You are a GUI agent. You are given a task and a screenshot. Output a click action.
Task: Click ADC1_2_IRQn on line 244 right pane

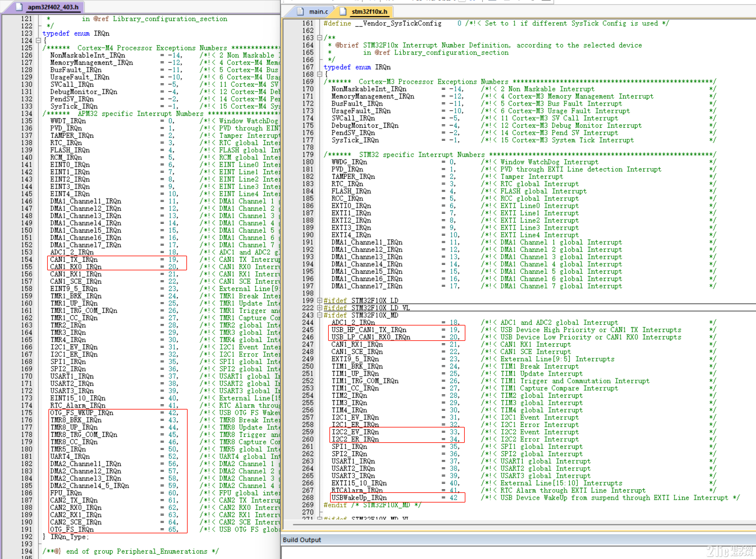[353, 322]
